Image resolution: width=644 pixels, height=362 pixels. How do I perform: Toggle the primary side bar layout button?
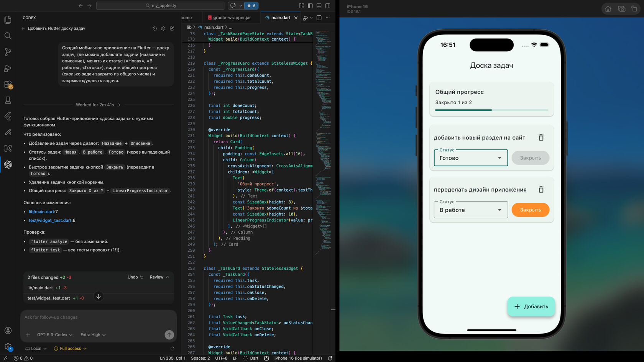click(x=310, y=6)
